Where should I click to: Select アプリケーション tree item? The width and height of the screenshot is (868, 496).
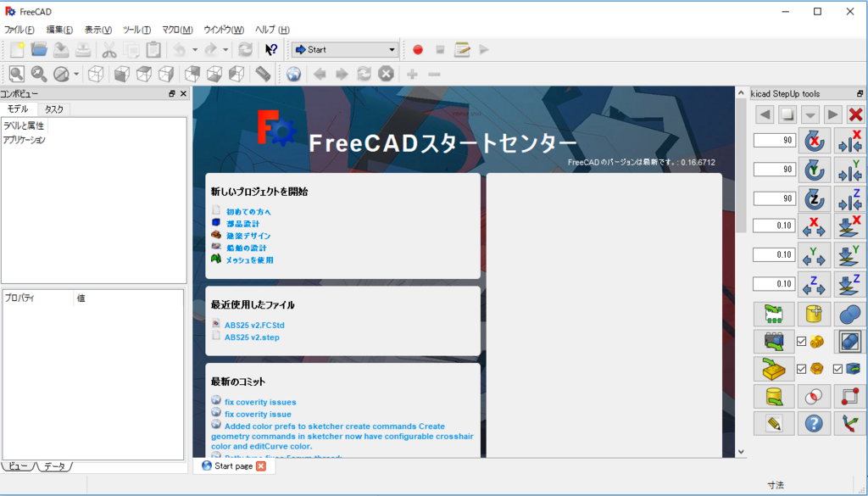pyautogui.click(x=24, y=140)
